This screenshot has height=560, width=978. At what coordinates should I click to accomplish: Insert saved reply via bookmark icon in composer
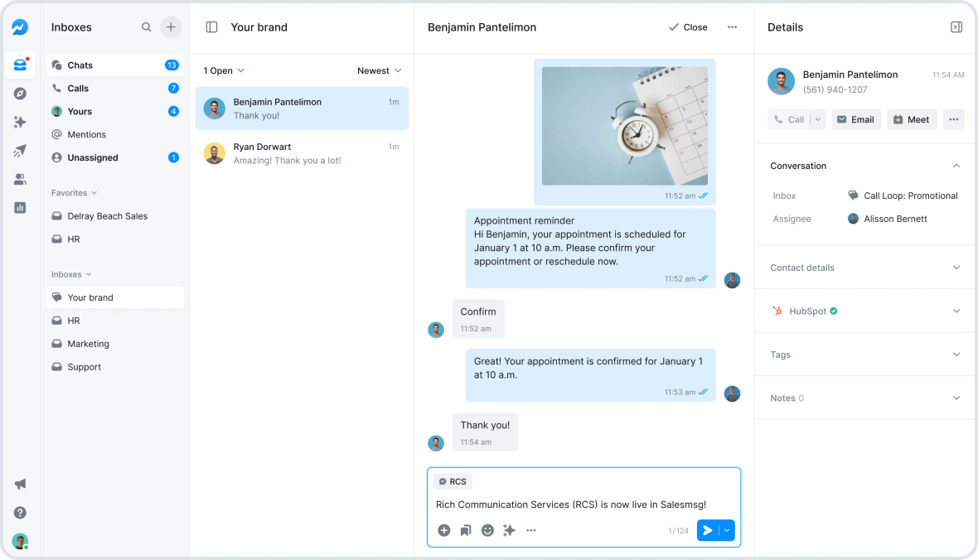[466, 530]
